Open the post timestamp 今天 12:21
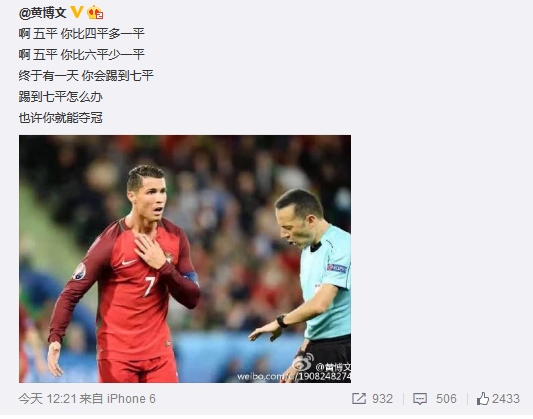This screenshot has height=419, width=533. pos(48,399)
